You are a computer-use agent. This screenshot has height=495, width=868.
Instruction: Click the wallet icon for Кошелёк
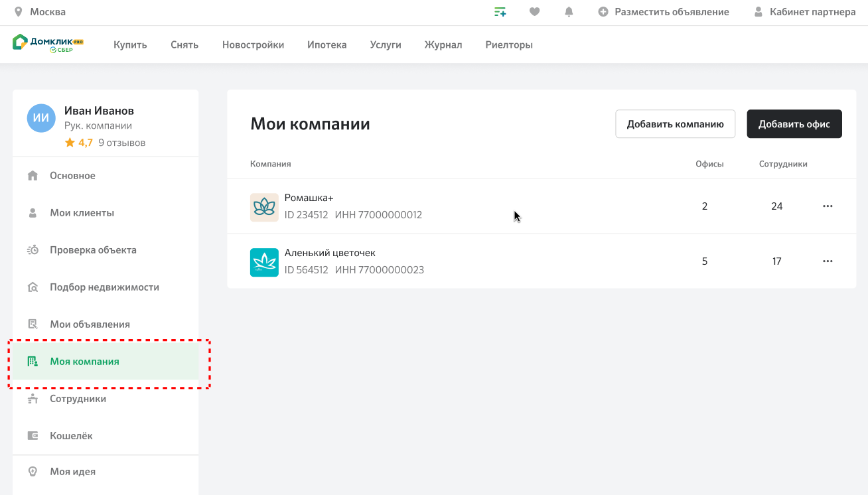click(33, 436)
